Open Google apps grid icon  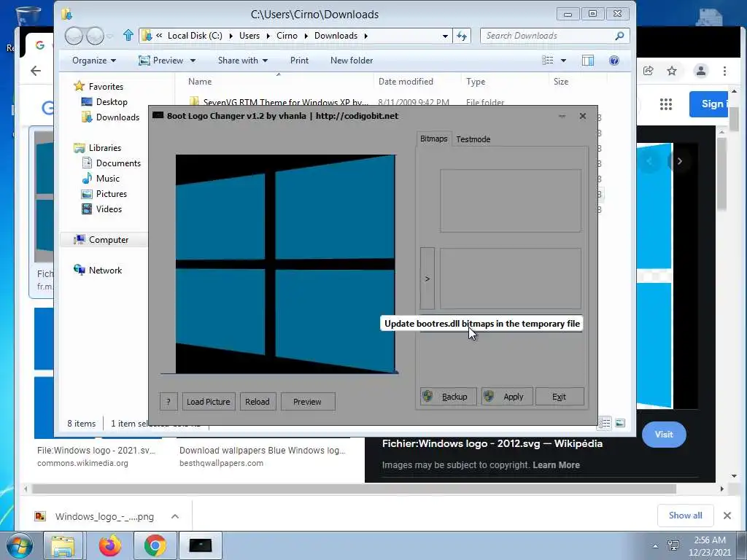[x=665, y=104]
